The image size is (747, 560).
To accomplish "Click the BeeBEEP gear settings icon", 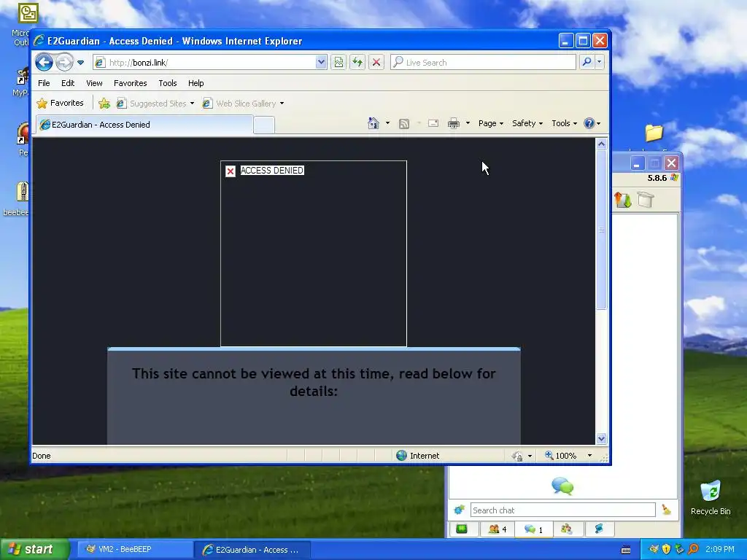I will pyautogui.click(x=460, y=510).
